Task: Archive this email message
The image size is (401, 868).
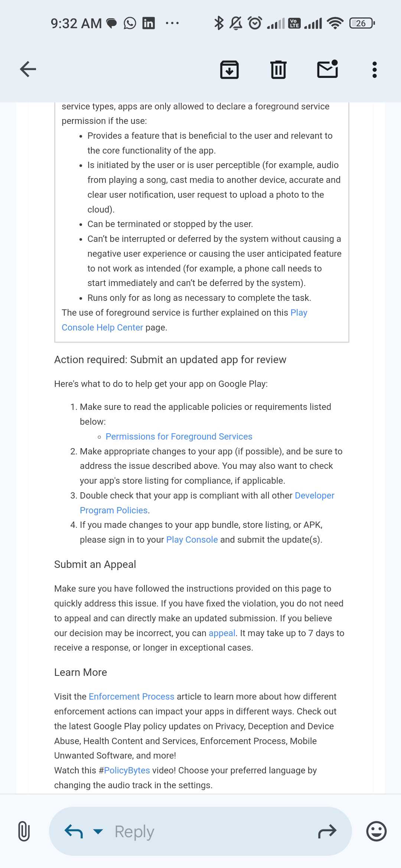Action: [229, 69]
